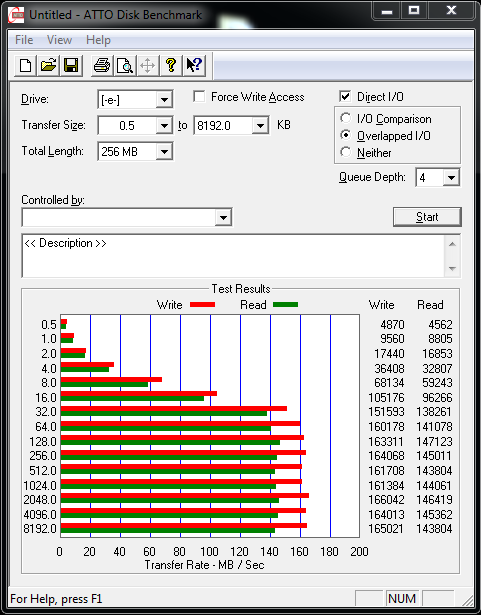Click write value 165021
The width and height of the screenshot is (481, 615).
tap(386, 529)
